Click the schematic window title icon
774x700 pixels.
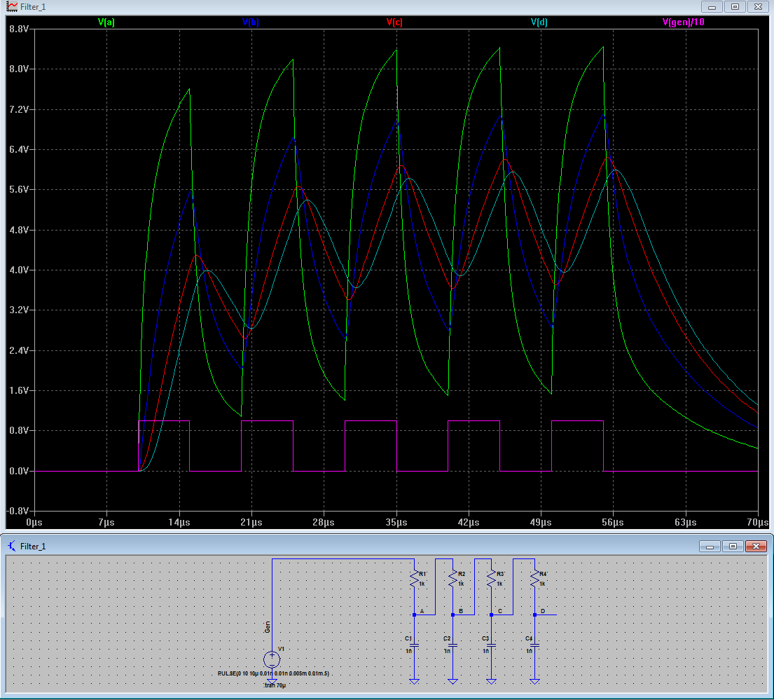click(12, 546)
